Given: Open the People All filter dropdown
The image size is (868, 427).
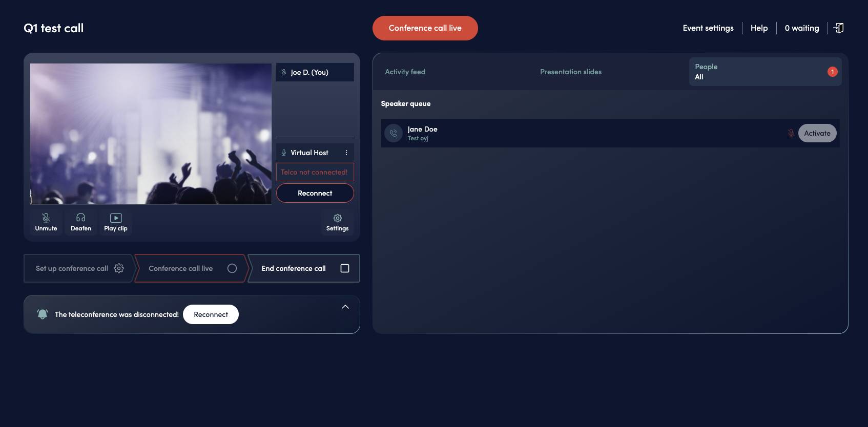Looking at the screenshot, I should 765,72.
